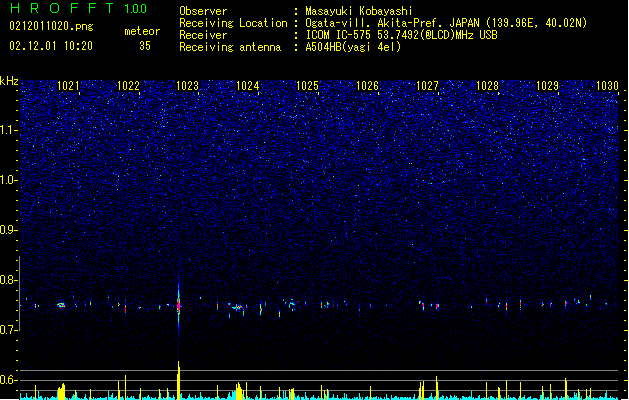Click time marker 1023 on the time axis
Viewport: 629px width, 400px height.
(x=187, y=86)
